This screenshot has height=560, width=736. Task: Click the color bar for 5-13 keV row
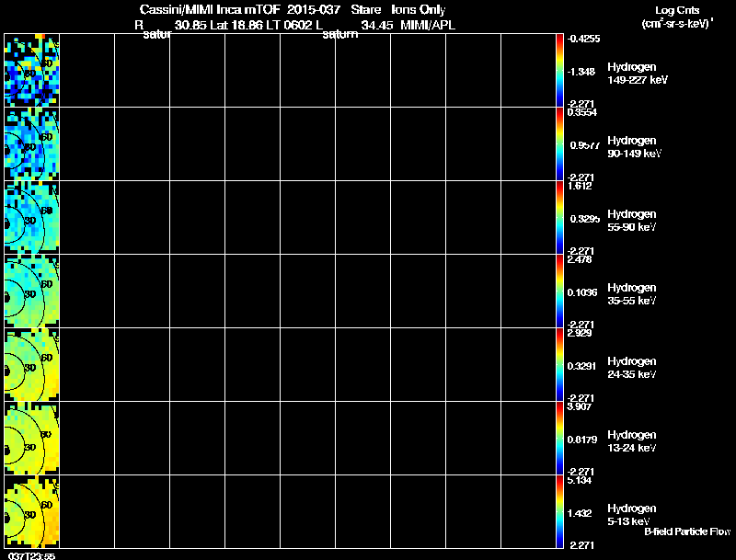pos(559,511)
